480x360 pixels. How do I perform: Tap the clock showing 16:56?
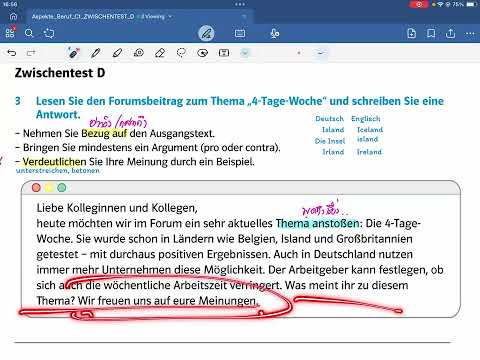click(x=9, y=4)
